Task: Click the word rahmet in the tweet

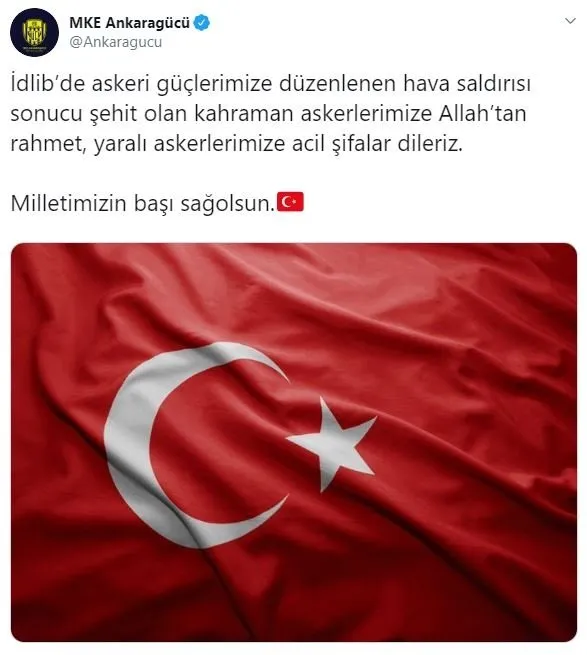Action: [x=48, y=144]
